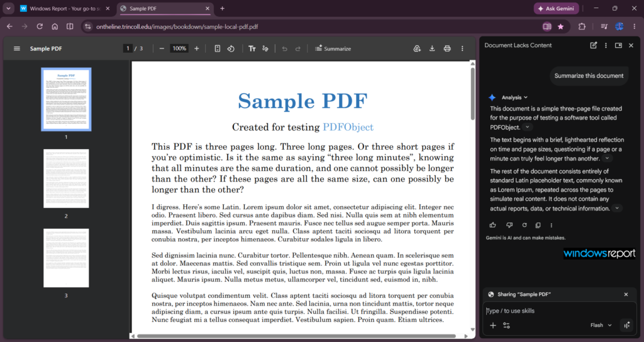Viewport: 644px width, 342px height.
Task: Copy the Gemini response
Action: 538,225
